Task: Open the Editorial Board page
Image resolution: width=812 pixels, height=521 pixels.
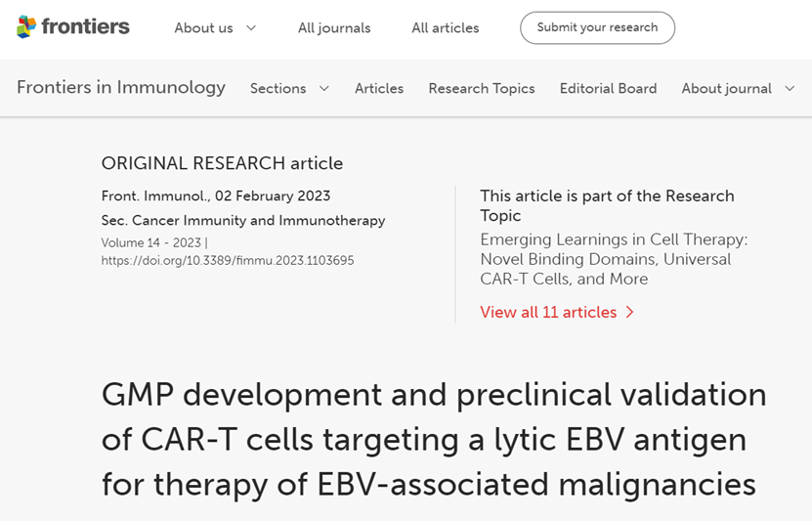Action: [608, 89]
